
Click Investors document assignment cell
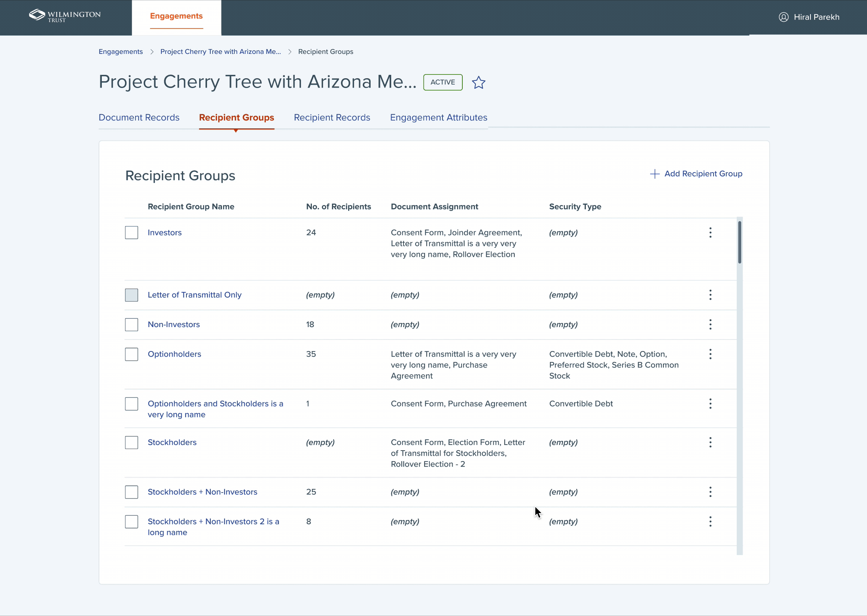[456, 244]
